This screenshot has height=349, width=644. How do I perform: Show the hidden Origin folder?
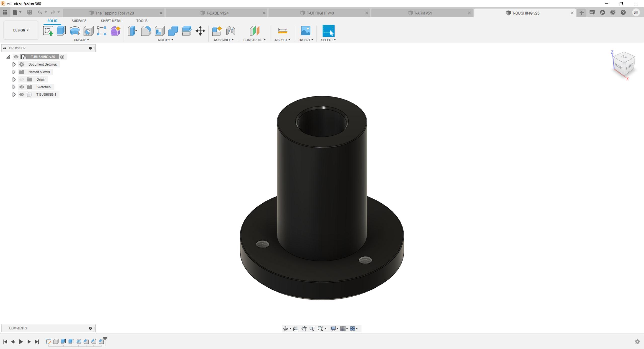point(22,79)
